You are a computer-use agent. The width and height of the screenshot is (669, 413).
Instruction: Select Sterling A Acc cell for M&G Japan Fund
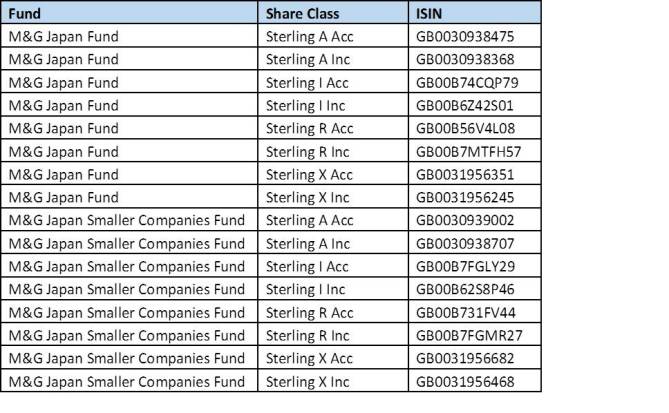click(333, 36)
